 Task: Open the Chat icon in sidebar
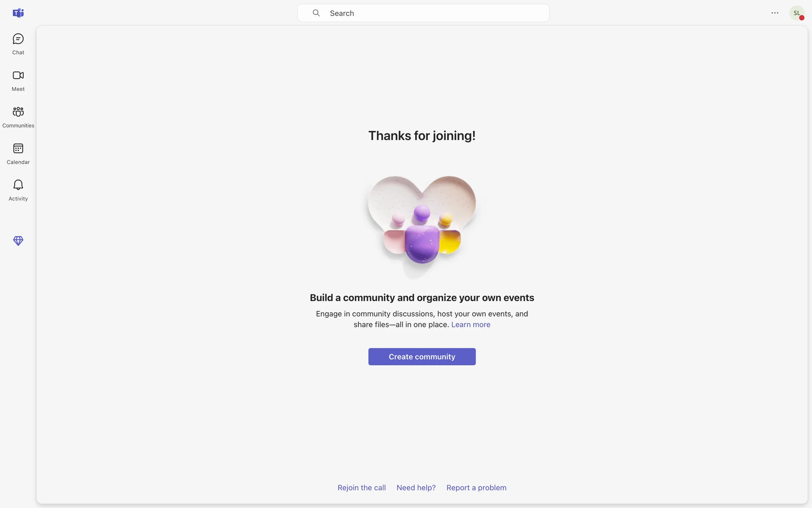tap(18, 39)
